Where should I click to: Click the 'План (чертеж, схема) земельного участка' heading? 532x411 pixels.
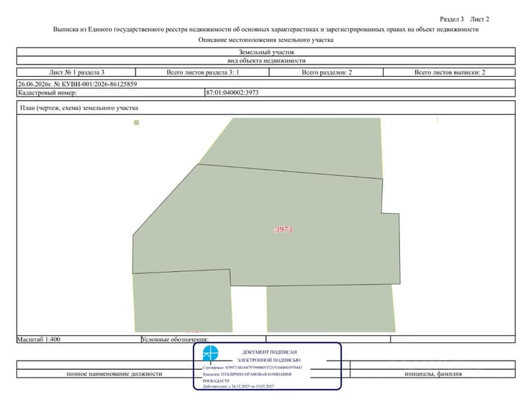pyautogui.click(x=79, y=108)
